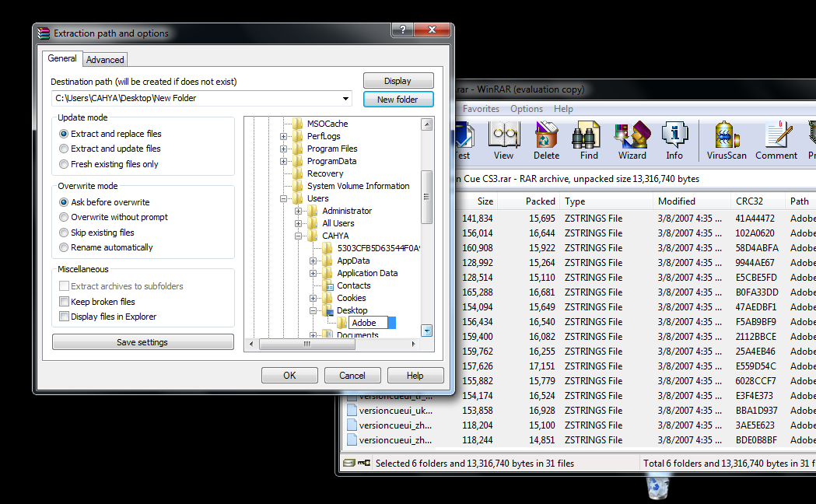Sort by the CRC32 column header
This screenshot has height=504, width=816.
point(757,201)
